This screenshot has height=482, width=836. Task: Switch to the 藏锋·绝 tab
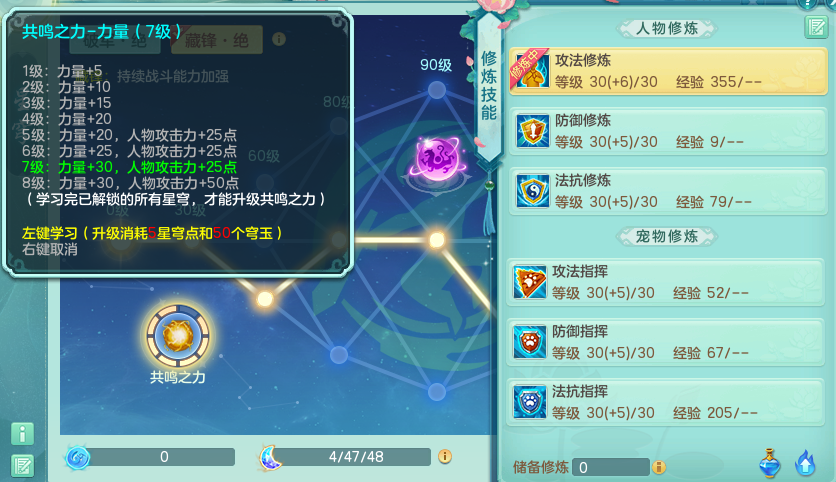click(x=216, y=40)
